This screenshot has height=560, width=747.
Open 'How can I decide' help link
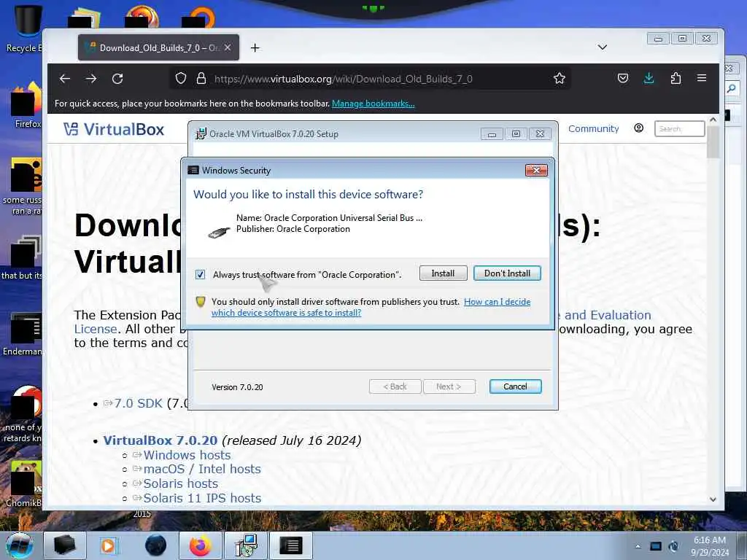coord(497,302)
